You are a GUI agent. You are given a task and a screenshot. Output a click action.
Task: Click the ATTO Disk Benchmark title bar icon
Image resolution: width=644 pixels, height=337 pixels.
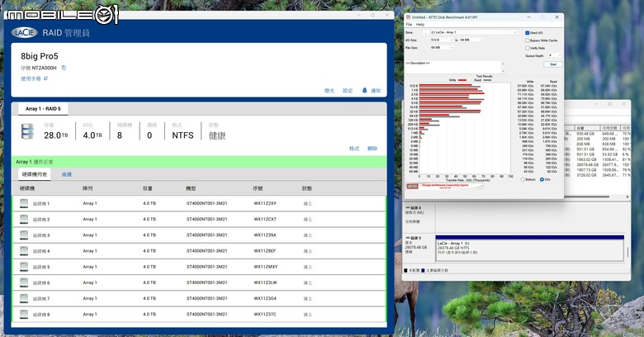[x=408, y=17]
